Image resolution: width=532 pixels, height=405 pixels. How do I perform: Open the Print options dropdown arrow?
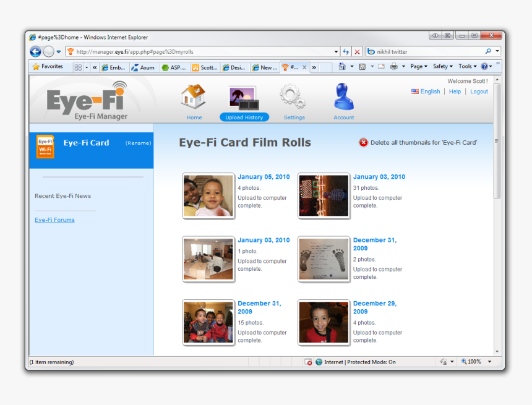tap(403, 67)
